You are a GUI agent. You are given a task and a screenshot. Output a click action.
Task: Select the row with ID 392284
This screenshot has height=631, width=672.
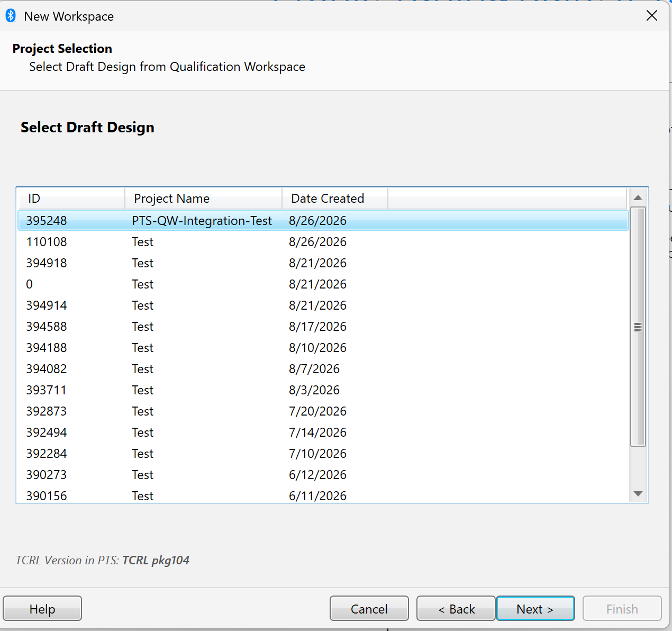coord(323,454)
